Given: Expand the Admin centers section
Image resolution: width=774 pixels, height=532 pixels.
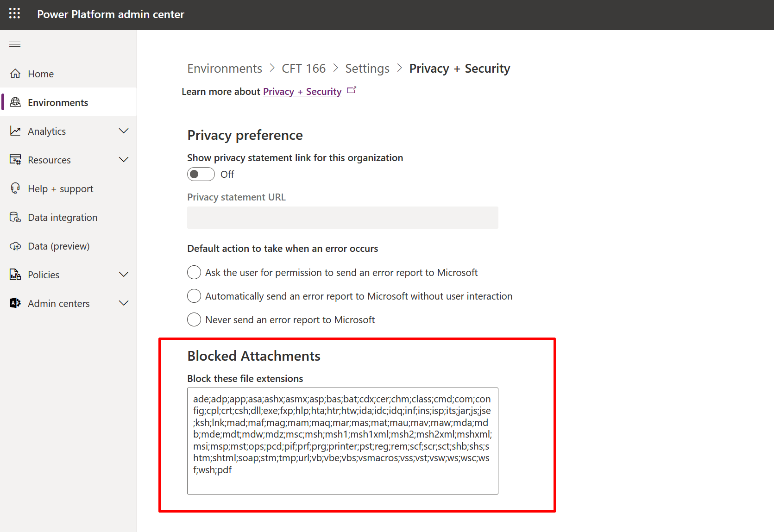Looking at the screenshot, I should [124, 303].
